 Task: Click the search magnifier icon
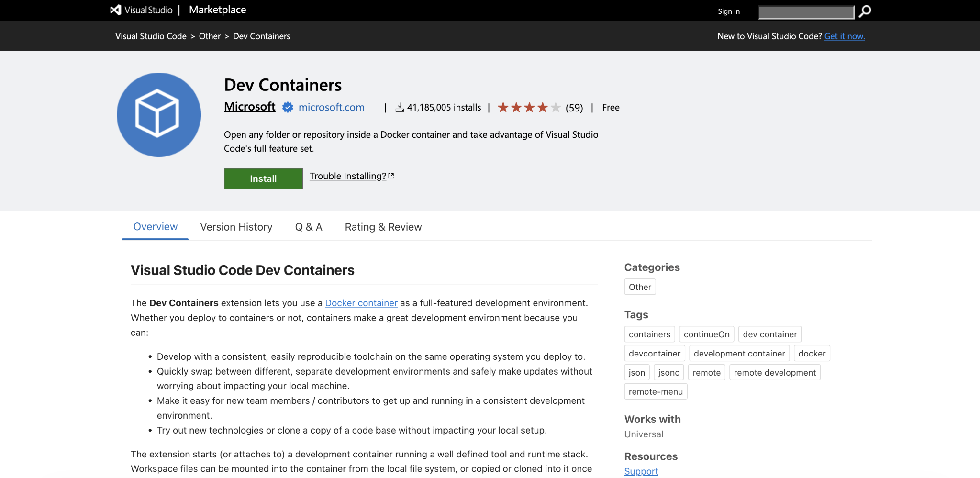865,11
